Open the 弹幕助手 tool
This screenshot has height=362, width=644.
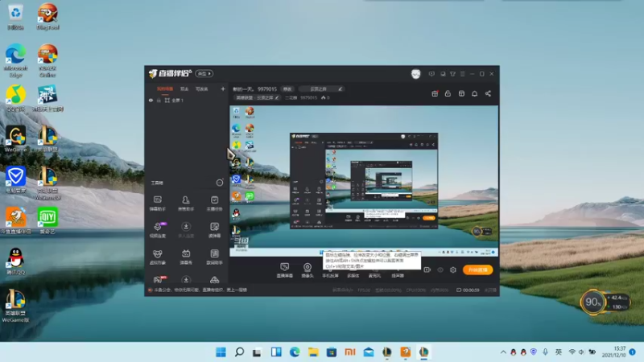[x=157, y=204]
